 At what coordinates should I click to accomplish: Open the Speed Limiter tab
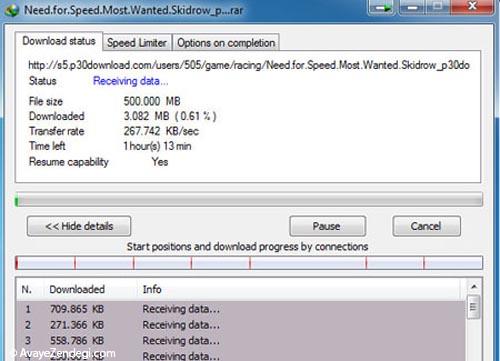137,43
